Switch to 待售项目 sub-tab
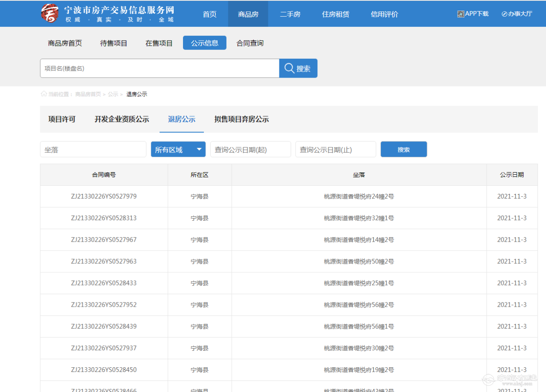546x392 pixels. point(114,43)
